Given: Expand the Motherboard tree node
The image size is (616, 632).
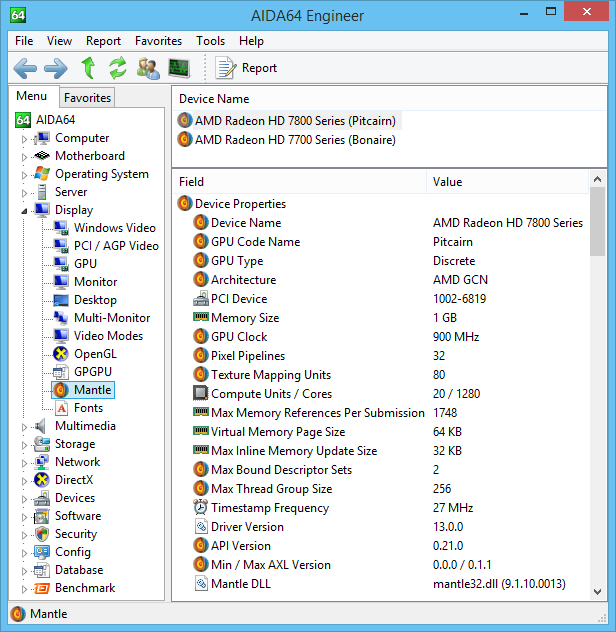Looking at the screenshot, I should click(x=25, y=157).
